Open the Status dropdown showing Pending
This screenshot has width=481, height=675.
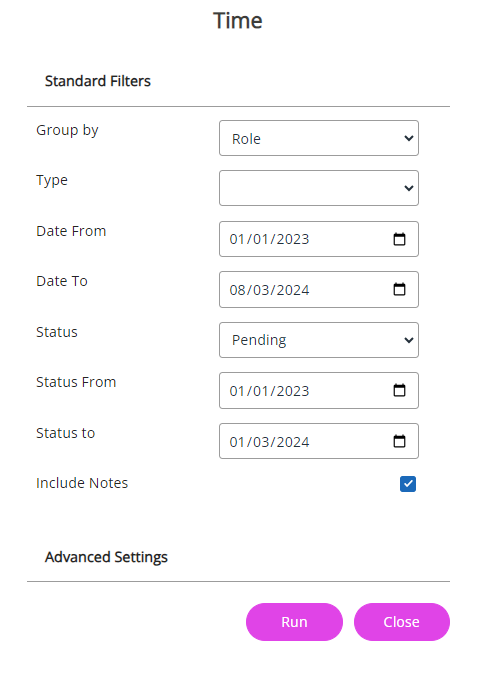[x=319, y=340]
